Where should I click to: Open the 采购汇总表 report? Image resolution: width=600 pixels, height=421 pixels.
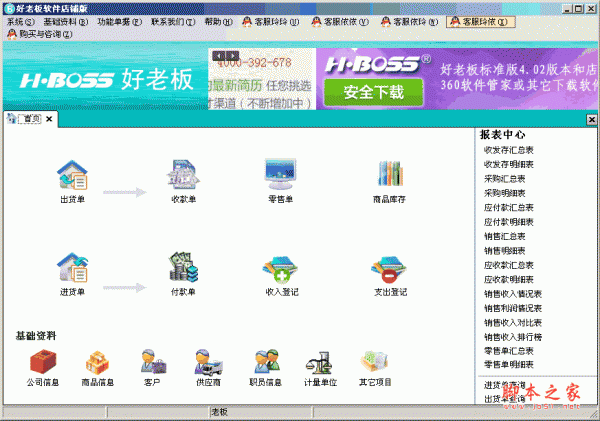(x=504, y=179)
